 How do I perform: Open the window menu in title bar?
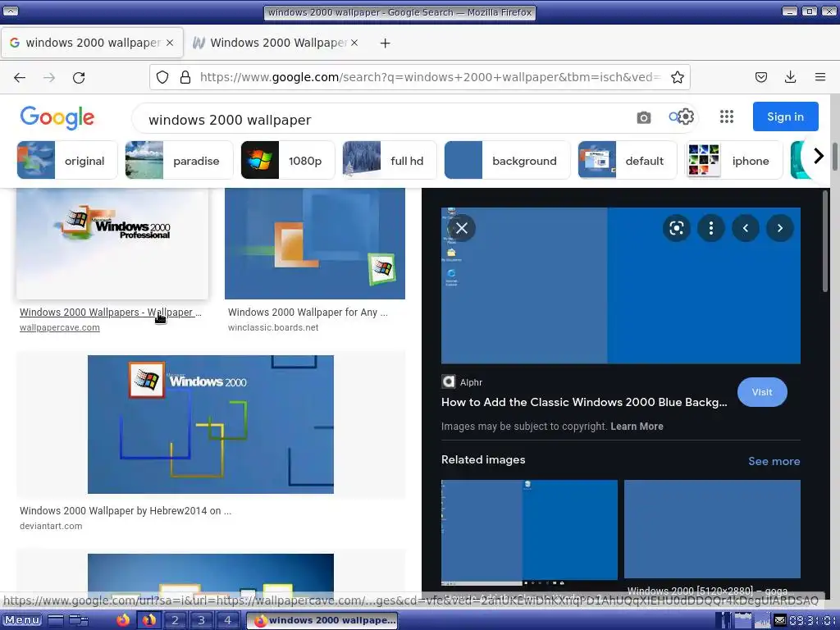[10, 11]
